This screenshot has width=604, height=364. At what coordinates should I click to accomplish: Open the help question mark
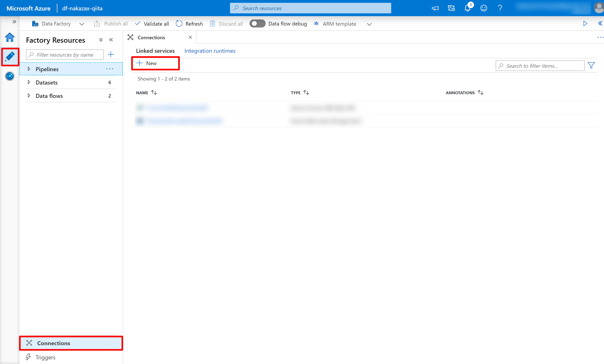coord(500,8)
